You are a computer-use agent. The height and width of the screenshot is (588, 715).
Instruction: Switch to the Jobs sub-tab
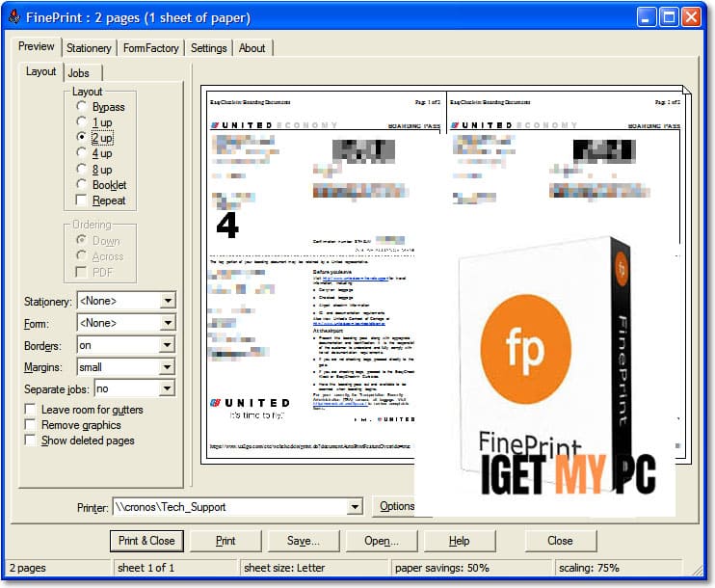(79, 73)
